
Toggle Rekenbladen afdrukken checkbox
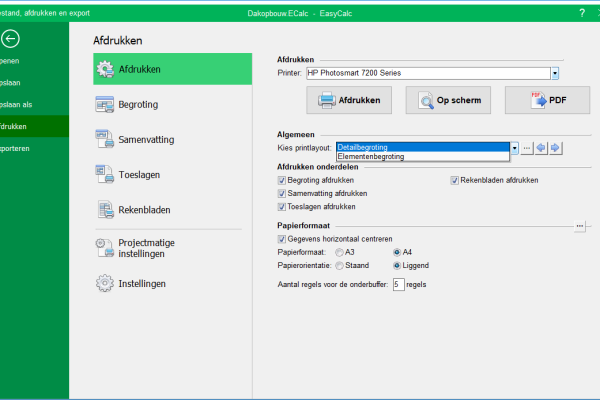coord(454,181)
